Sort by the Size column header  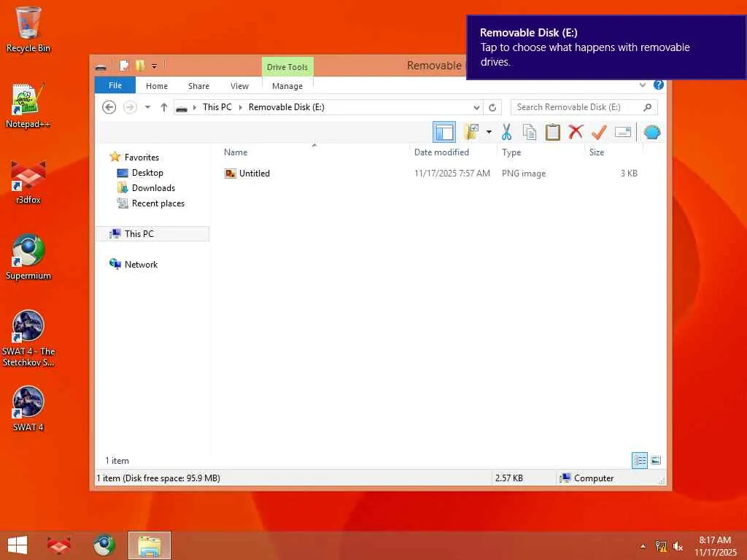(x=614, y=152)
